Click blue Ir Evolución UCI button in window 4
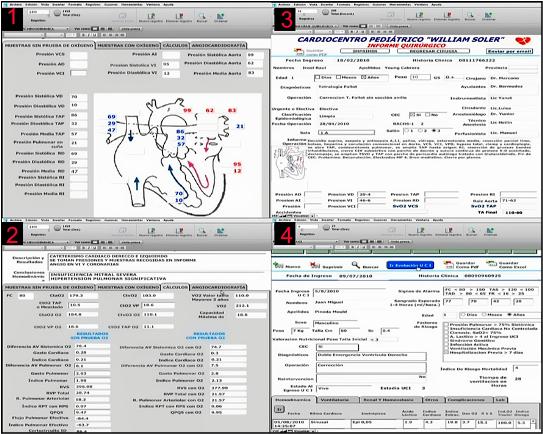This screenshot has width=543, height=434. coord(410,265)
